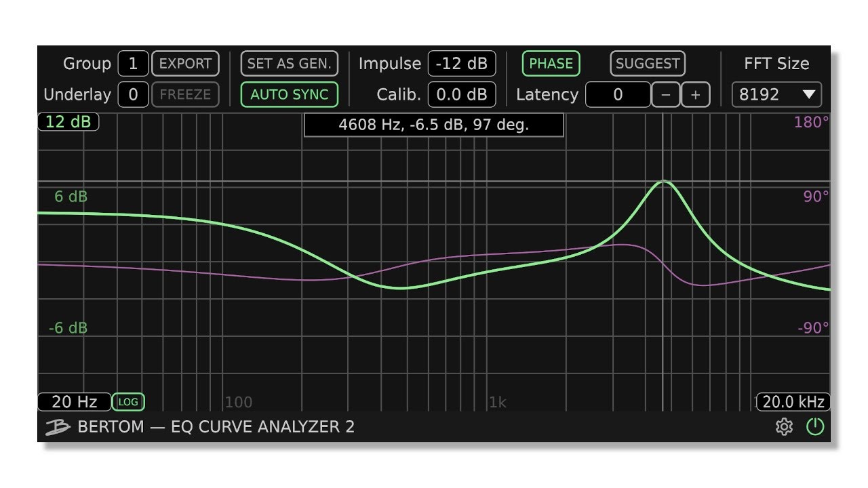868x488 pixels.
Task: Open the SUGGEST feature
Action: [x=647, y=63]
